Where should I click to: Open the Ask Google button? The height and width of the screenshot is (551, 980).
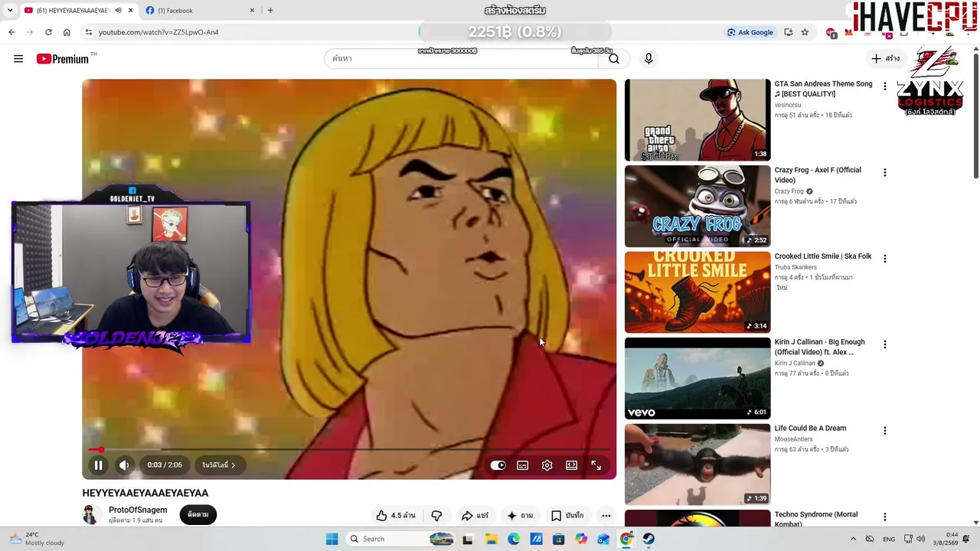(x=750, y=32)
